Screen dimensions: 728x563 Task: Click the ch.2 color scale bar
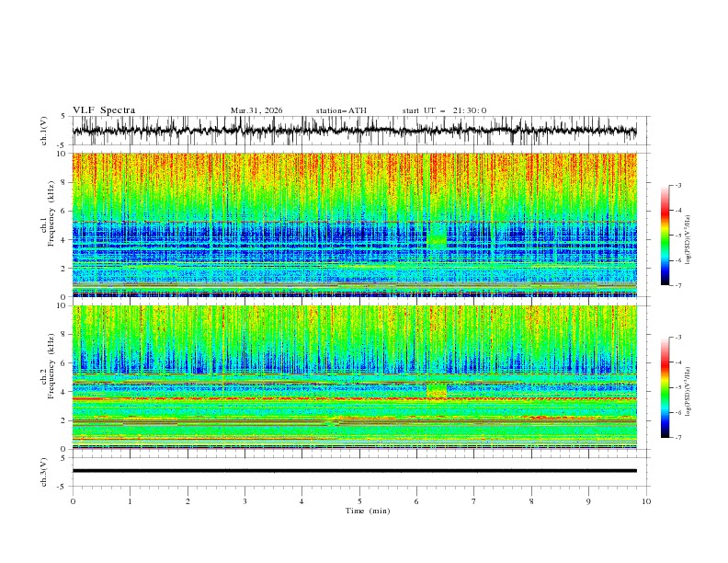pyautogui.click(x=665, y=387)
